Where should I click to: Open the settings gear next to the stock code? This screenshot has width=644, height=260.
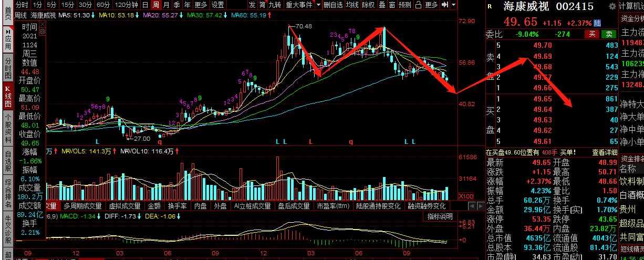pyautogui.click(x=612, y=6)
